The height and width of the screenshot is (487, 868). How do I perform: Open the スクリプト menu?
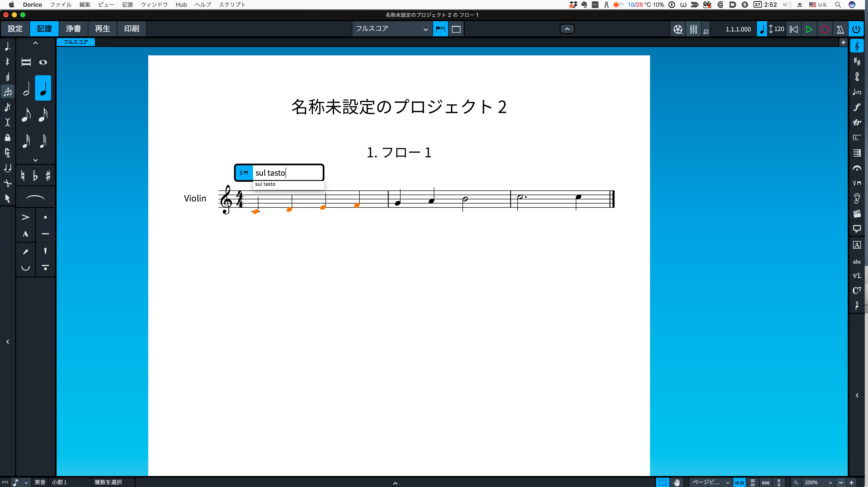click(x=232, y=4)
